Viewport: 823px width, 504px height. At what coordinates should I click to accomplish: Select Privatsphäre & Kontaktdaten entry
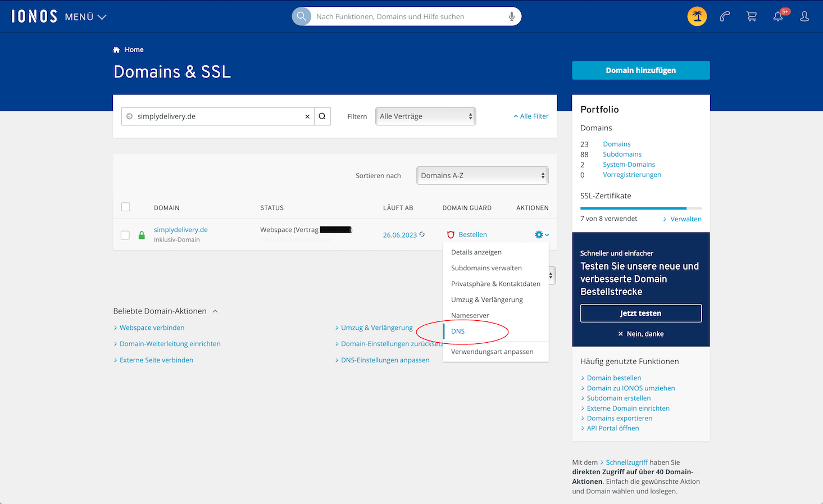[496, 284]
